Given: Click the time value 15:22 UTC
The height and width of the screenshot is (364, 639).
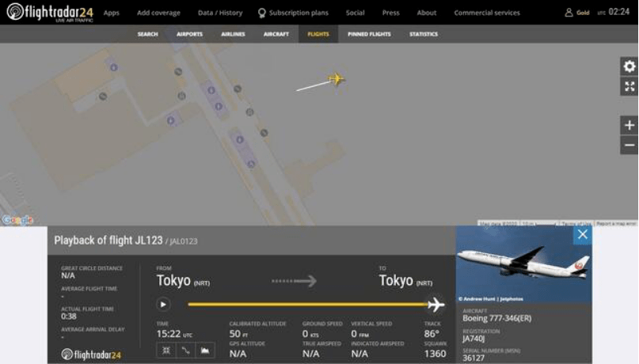Looking at the screenshot, I should tap(174, 334).
